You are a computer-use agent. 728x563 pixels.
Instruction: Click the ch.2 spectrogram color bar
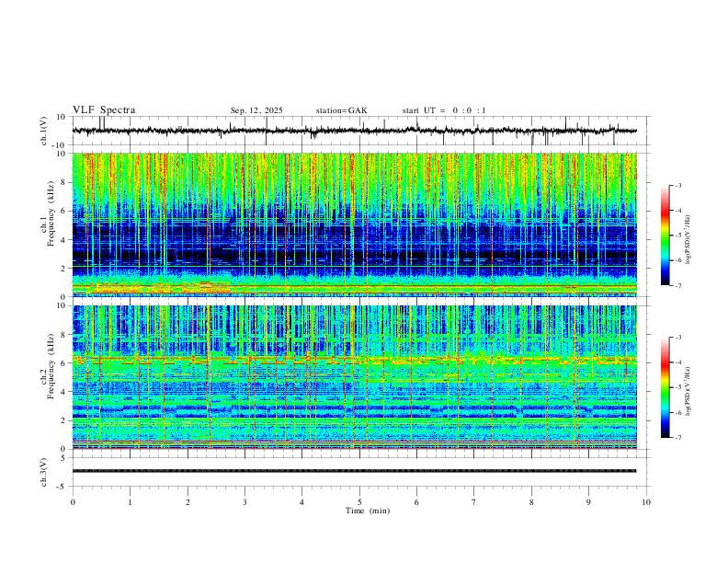(x=665, y=387)
